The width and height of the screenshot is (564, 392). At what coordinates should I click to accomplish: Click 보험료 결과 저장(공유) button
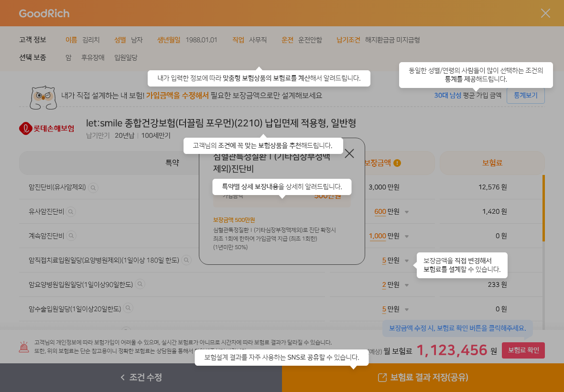[423, 377]
